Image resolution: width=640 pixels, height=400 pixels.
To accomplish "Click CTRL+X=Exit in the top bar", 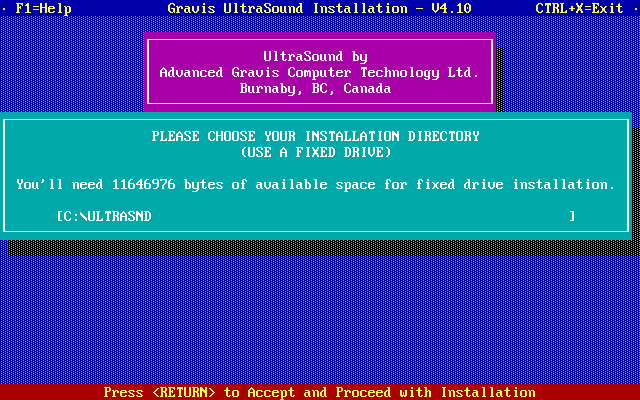I will point(580,8).
